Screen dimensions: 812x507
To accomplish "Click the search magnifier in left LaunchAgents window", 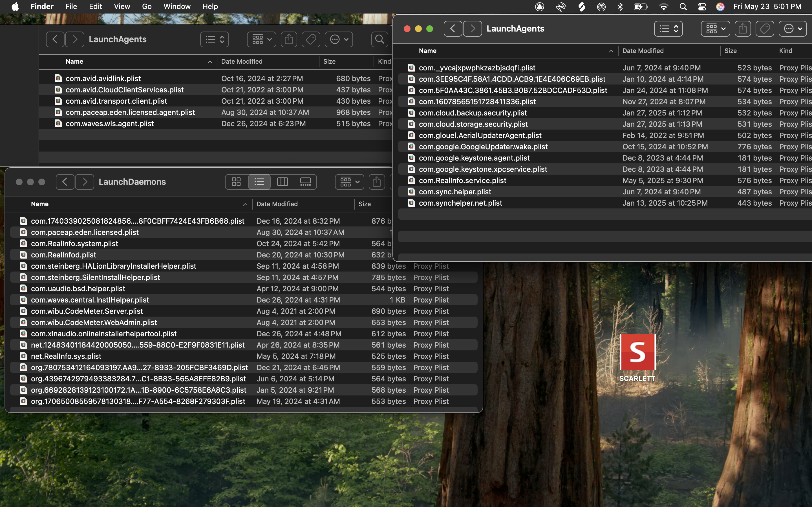I will [x=379, y=39].
